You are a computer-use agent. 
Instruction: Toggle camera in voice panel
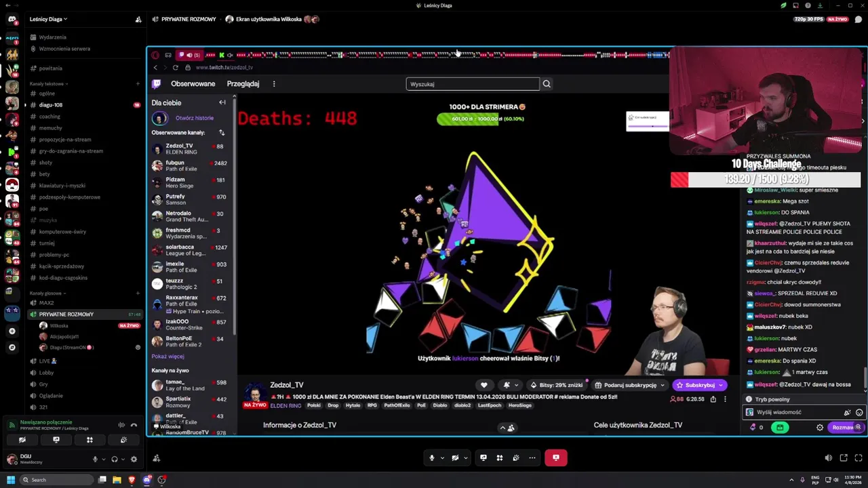pos(22,440)
